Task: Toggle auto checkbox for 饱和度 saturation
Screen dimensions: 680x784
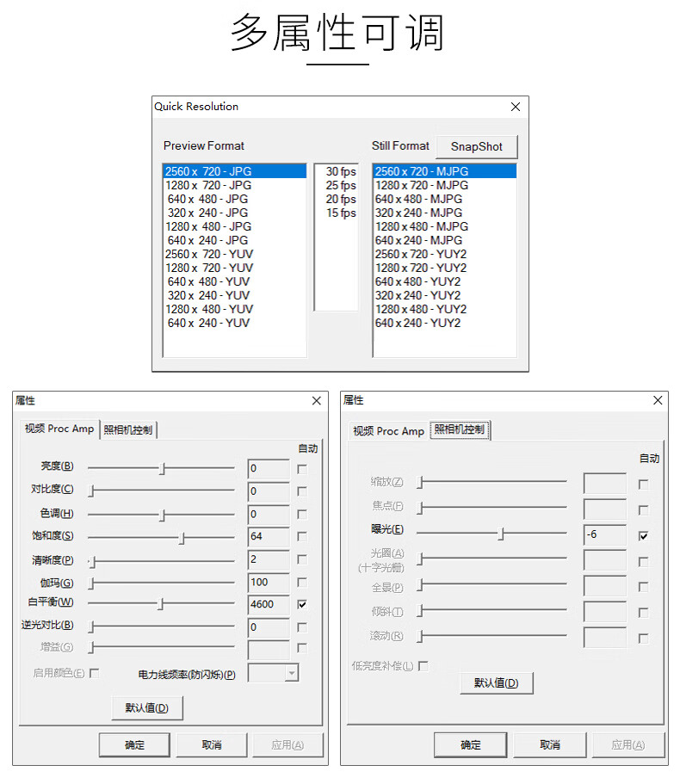Action: 302,536
